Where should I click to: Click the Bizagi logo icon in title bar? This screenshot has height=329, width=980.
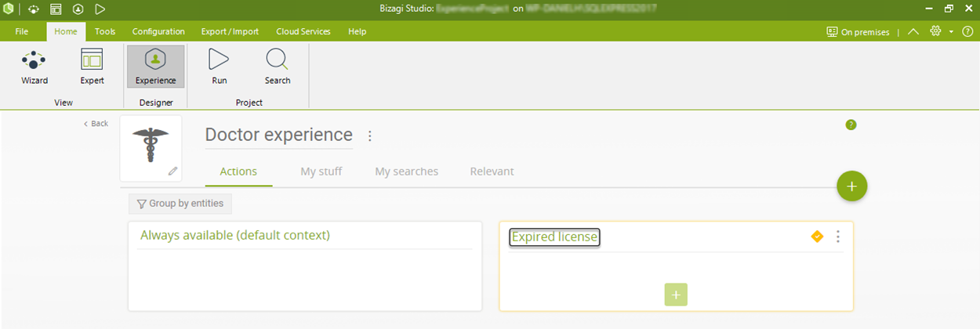coord(8,9)
